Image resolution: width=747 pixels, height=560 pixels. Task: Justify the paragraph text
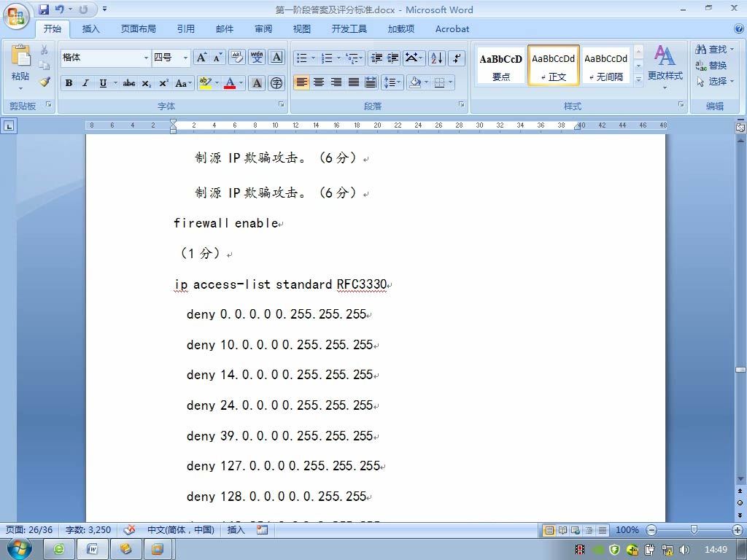(x=354, y=82)
